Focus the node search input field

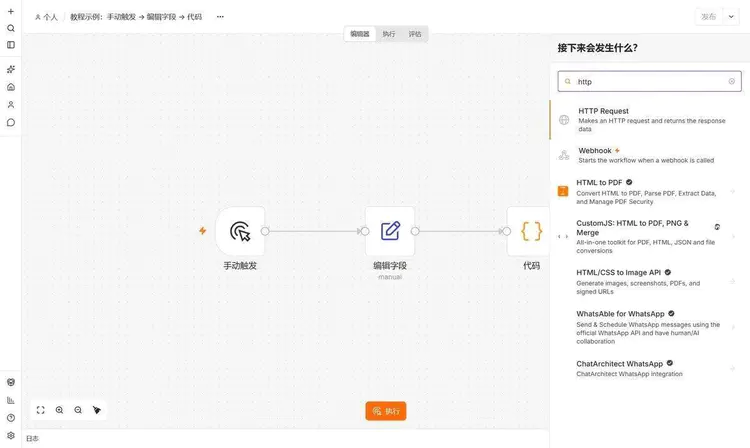650,81
